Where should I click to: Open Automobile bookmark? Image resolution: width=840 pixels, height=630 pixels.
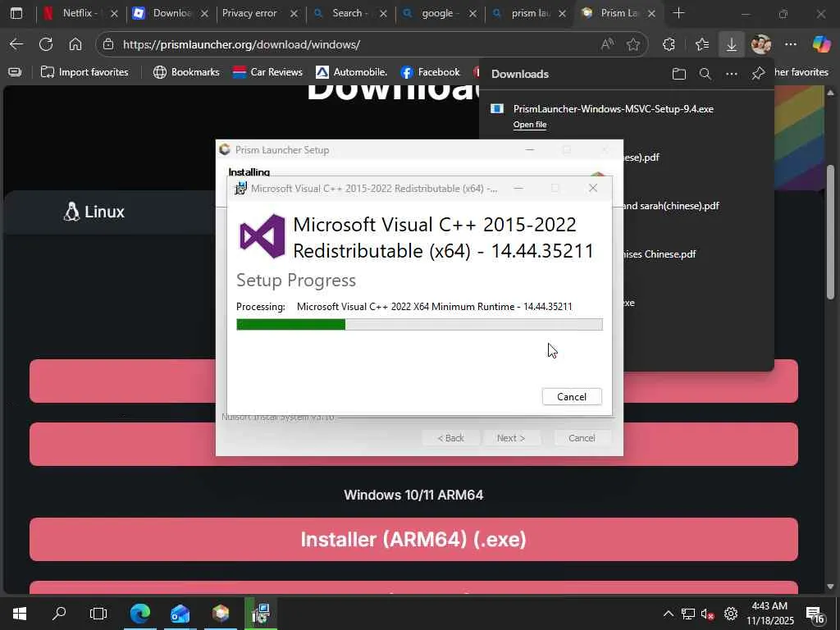351,72
